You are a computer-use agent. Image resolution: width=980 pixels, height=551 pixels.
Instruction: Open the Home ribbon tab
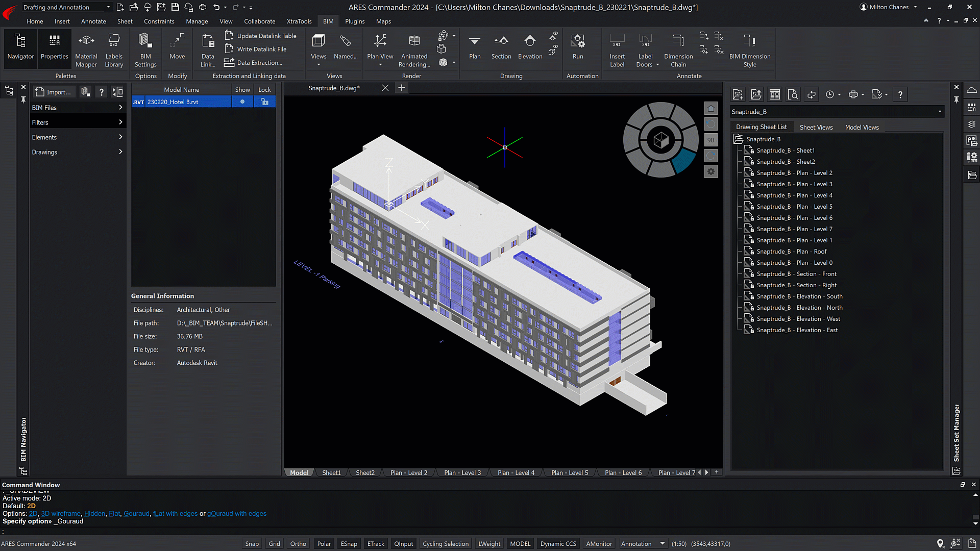(x=35, y=21)
